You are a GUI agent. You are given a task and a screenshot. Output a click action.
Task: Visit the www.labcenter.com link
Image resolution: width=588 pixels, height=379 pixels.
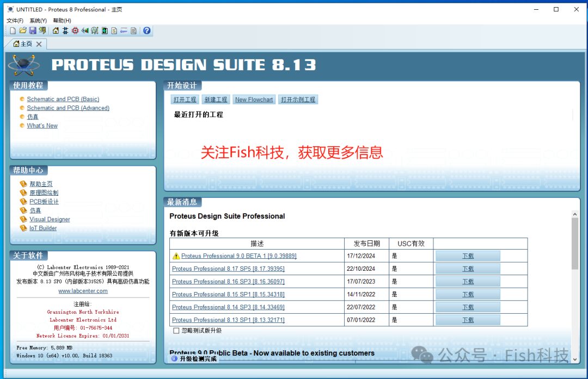(83, 291)
